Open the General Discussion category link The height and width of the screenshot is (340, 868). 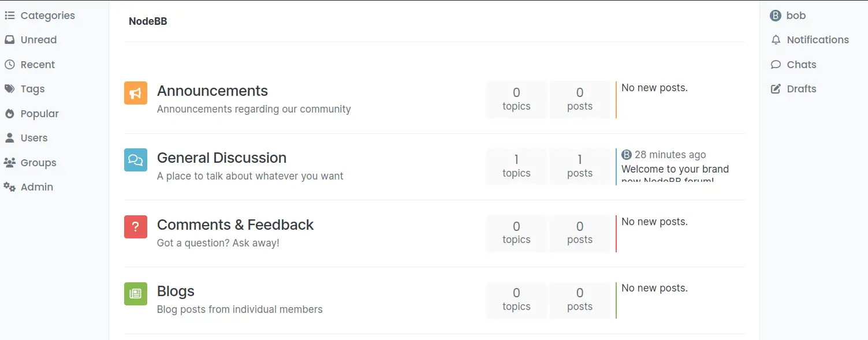[222, 158]
